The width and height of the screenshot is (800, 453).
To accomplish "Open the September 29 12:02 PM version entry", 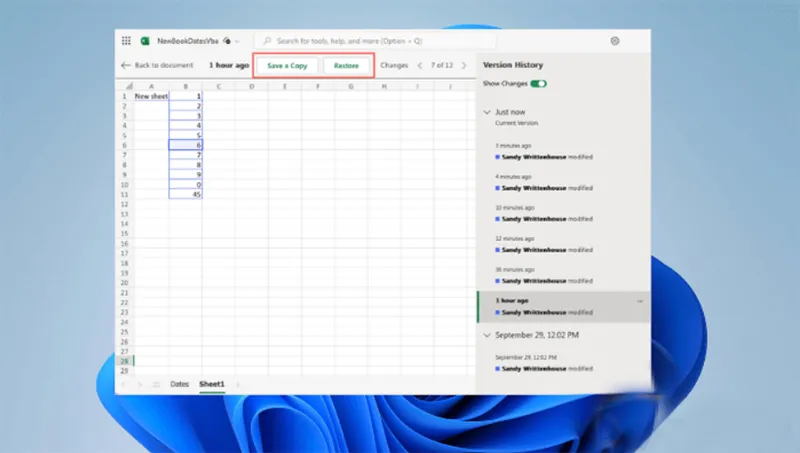I will click(x=563, y=363).
